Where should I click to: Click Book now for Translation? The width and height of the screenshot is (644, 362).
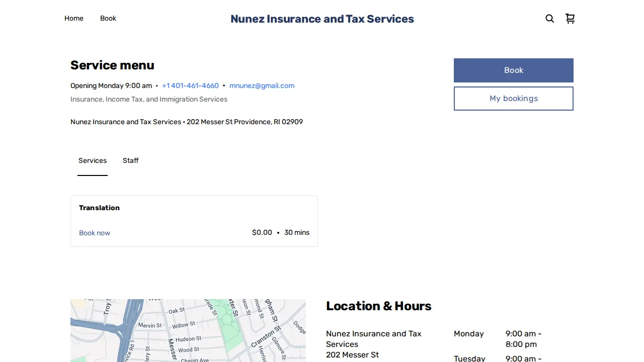[x=95, y=233]
